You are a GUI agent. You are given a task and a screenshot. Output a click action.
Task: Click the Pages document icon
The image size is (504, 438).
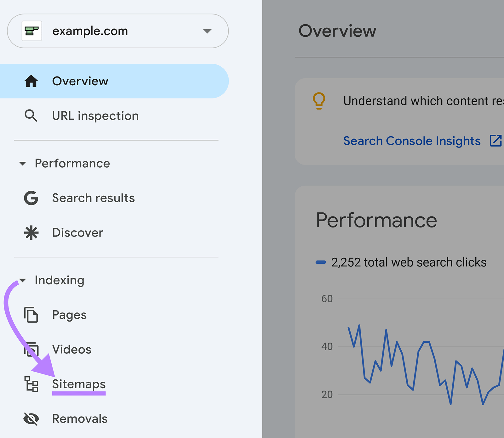pos(31,315)
